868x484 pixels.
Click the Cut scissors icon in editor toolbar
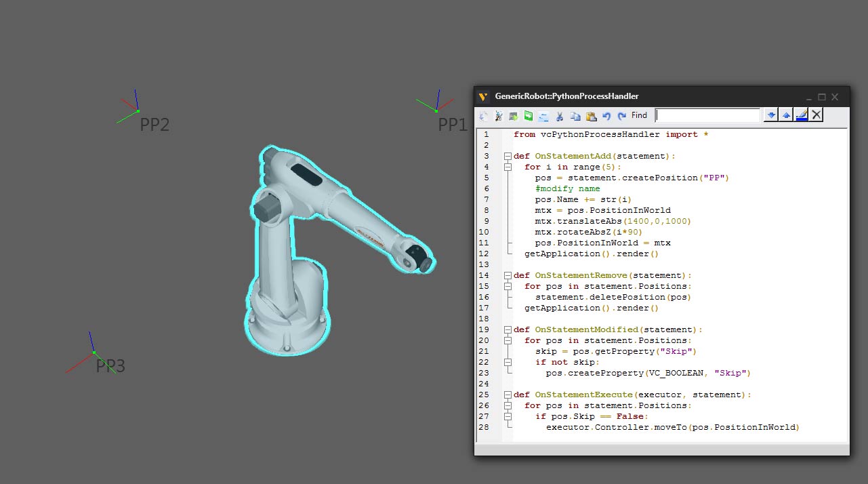tap(560, 116)
